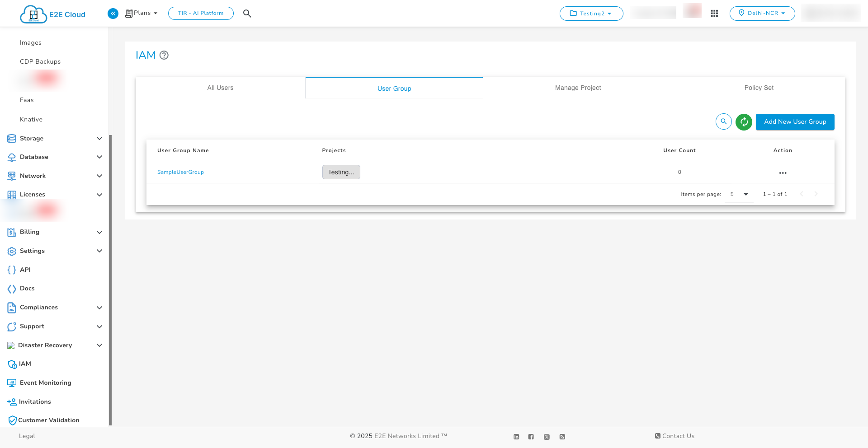The width and height of the screenshot is (868, 448).
Task: Click the search icon in user group toolbar
Action: (x=724, y=121)
